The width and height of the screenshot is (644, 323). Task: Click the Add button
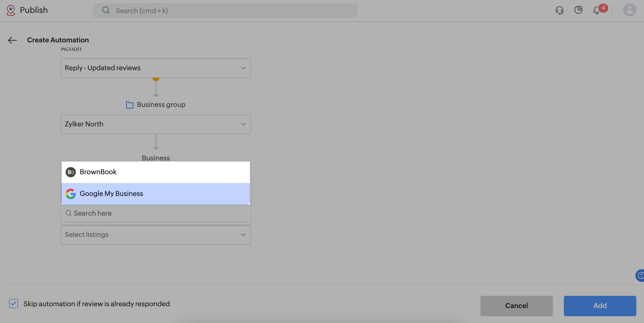[600, 306]
